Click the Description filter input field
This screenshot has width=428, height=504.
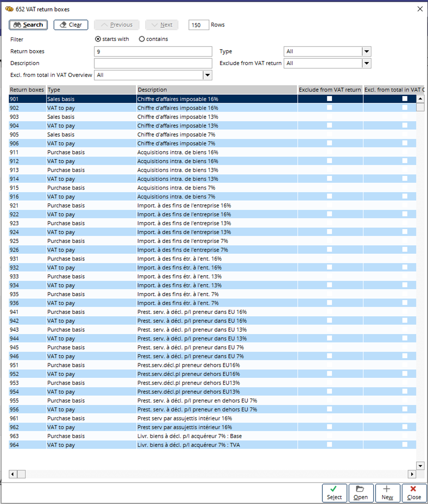click(x=153, y=63)
